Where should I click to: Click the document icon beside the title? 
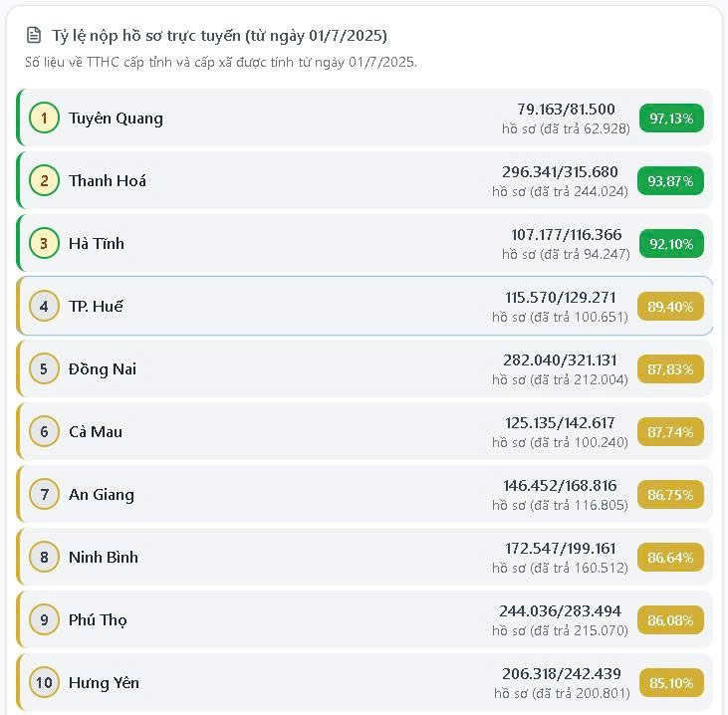pyautogui.click(x=35, y=36)
